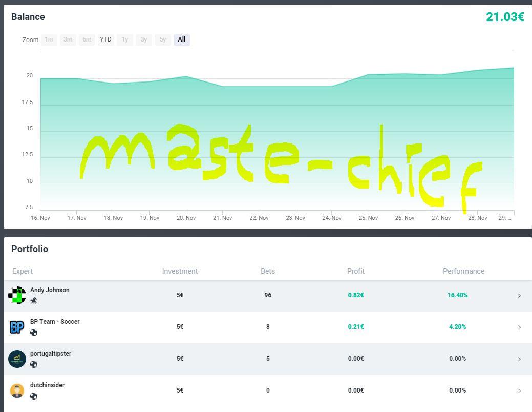Click soccer ball icon under portugaltipster
This screenshot has height=412, width=532.
[x=34, y=364]
